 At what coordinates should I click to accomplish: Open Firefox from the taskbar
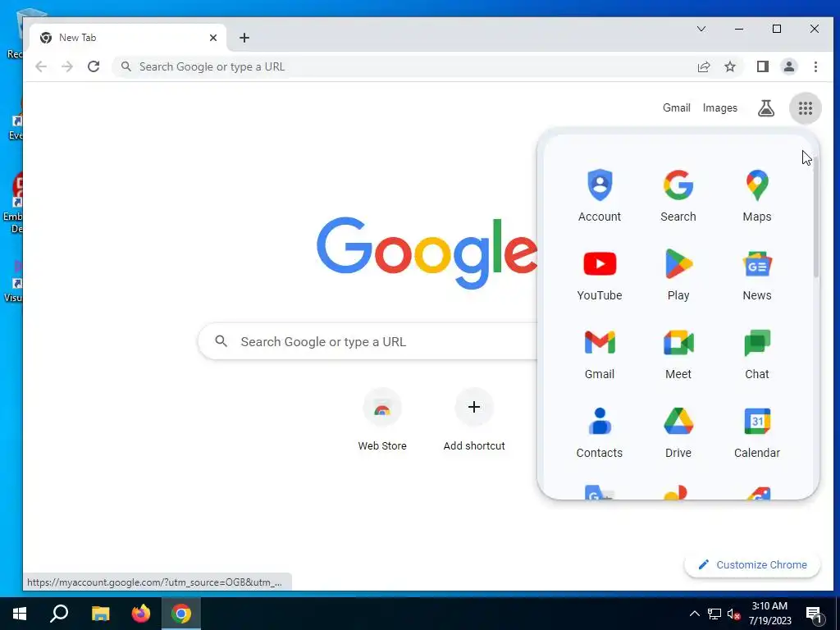pos(141,614)
